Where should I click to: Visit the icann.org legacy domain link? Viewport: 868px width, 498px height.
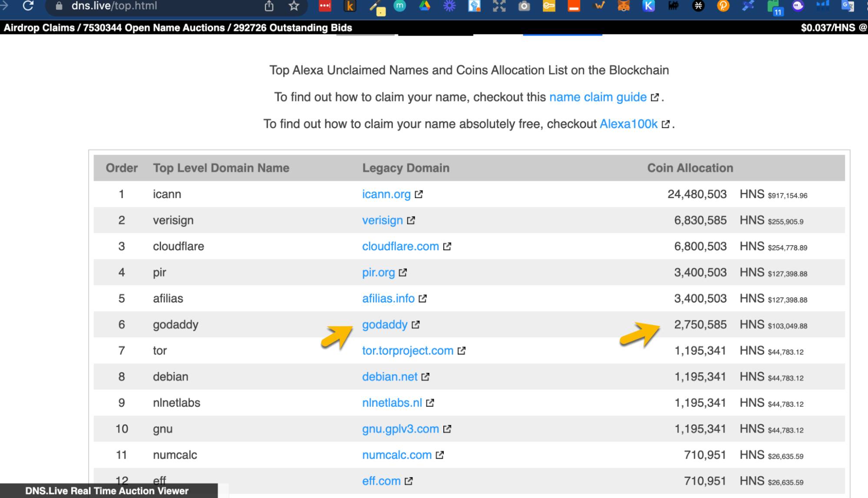386,194
